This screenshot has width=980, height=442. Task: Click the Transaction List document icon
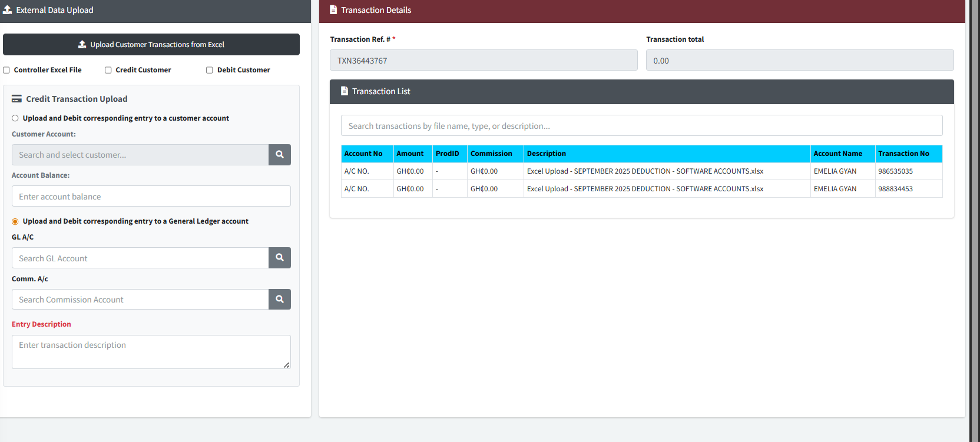pos(345,91)
